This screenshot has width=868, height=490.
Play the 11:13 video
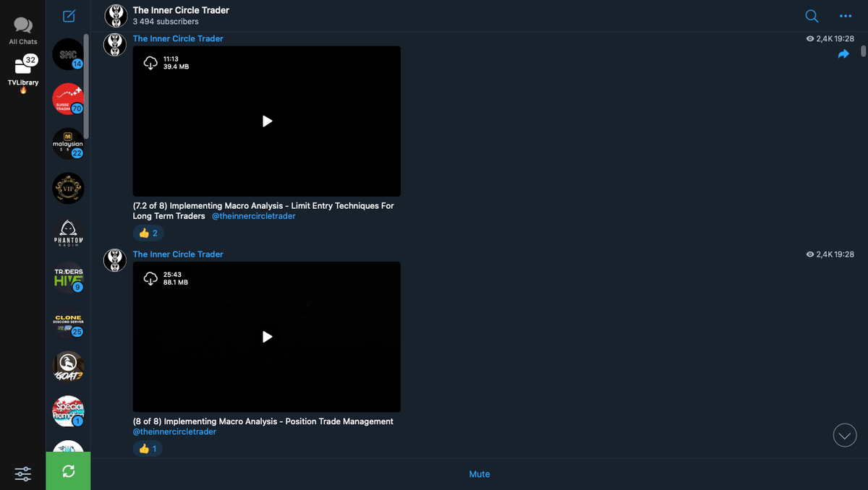pos(267,121)
